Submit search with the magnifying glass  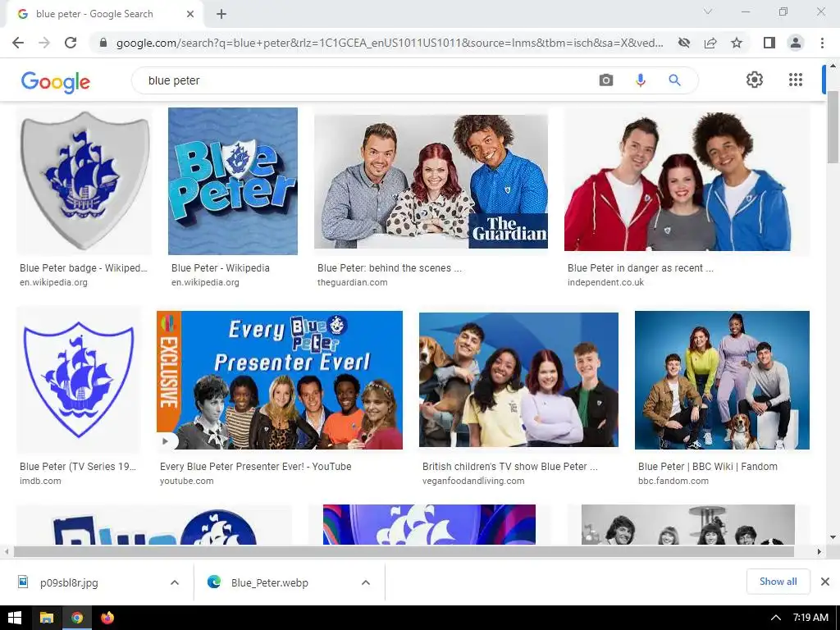coord(674,80)
